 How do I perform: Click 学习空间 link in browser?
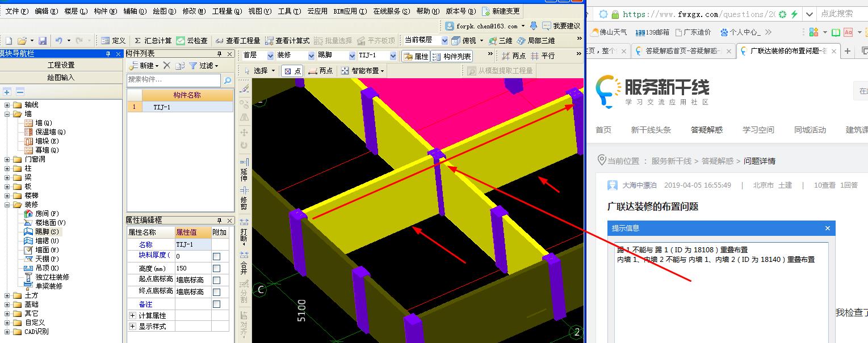click(758, 130)
